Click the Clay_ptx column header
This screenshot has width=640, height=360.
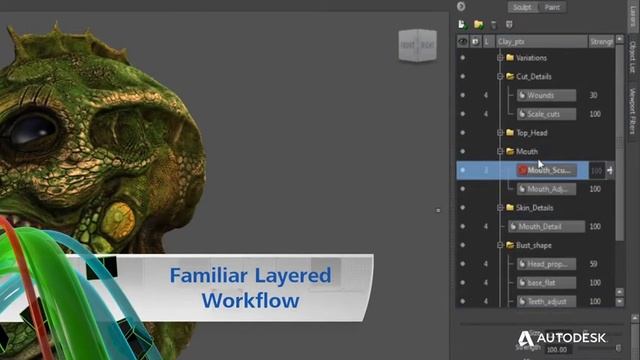(x=541, y=41)
